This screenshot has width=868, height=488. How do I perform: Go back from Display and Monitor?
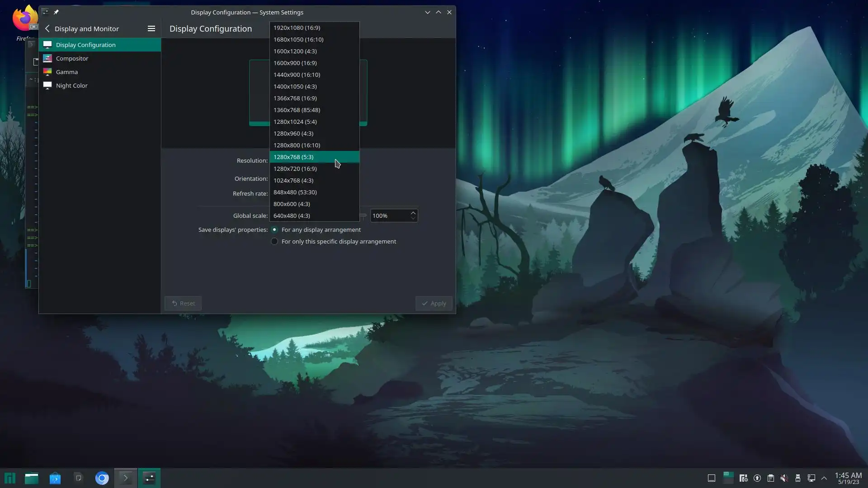(x=47, y=28)
